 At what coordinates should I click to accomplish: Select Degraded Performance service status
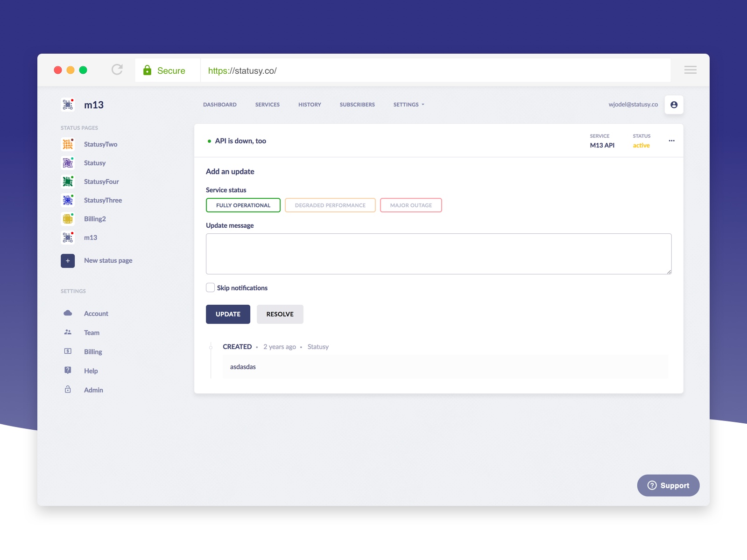pos(330,205)
